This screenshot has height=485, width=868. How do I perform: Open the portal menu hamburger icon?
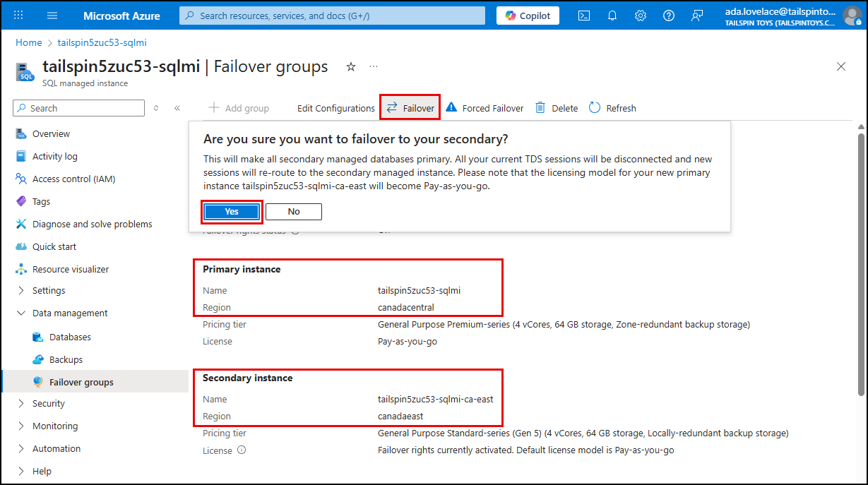52,15
